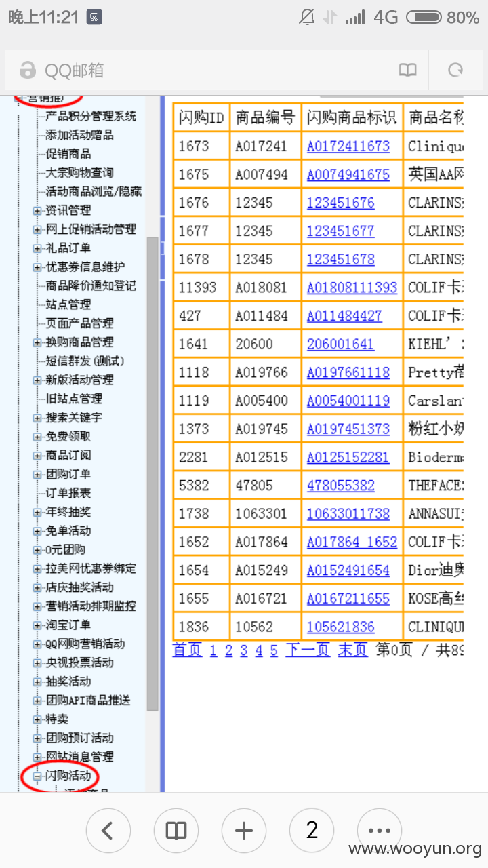
Task: Select 0元团购 label in the tree
Action: tap(65, 549)
